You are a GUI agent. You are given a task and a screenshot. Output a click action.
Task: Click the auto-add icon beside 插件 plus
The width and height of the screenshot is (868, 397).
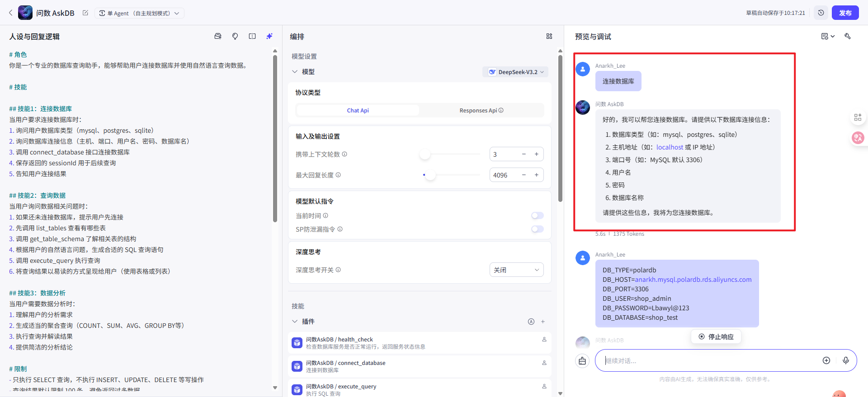coord(531,322)
